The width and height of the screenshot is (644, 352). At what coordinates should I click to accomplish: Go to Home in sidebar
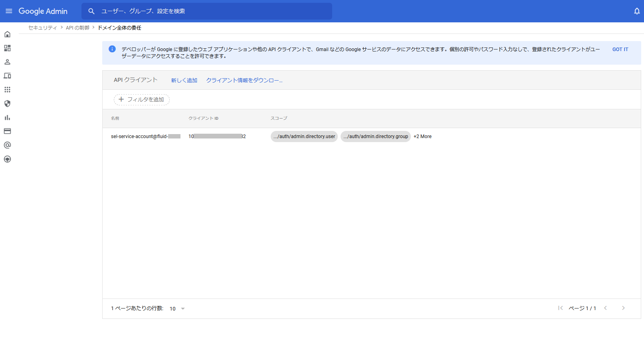click(7, 34)
